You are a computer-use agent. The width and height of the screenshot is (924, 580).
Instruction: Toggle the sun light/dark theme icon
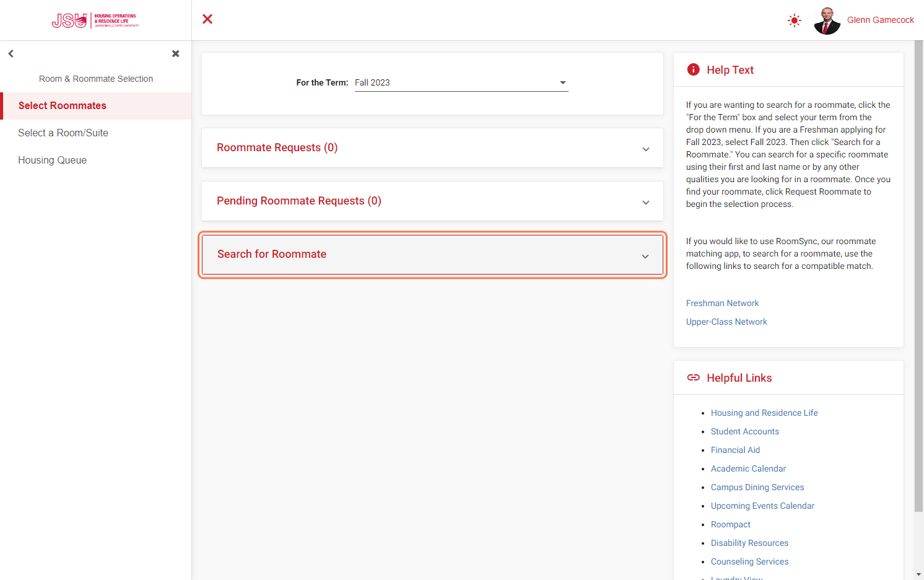(x=795, y=20)
